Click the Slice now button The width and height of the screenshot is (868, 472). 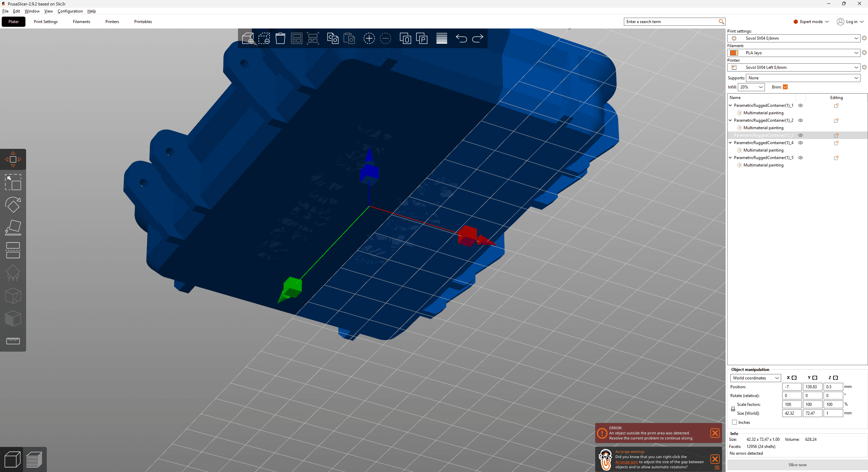797,465
